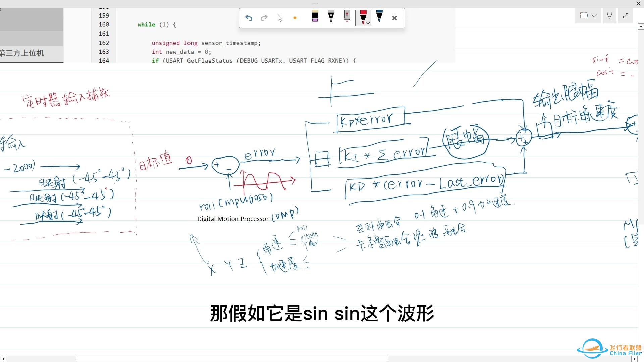Select the lasso selection tool

tap(347, 16)
